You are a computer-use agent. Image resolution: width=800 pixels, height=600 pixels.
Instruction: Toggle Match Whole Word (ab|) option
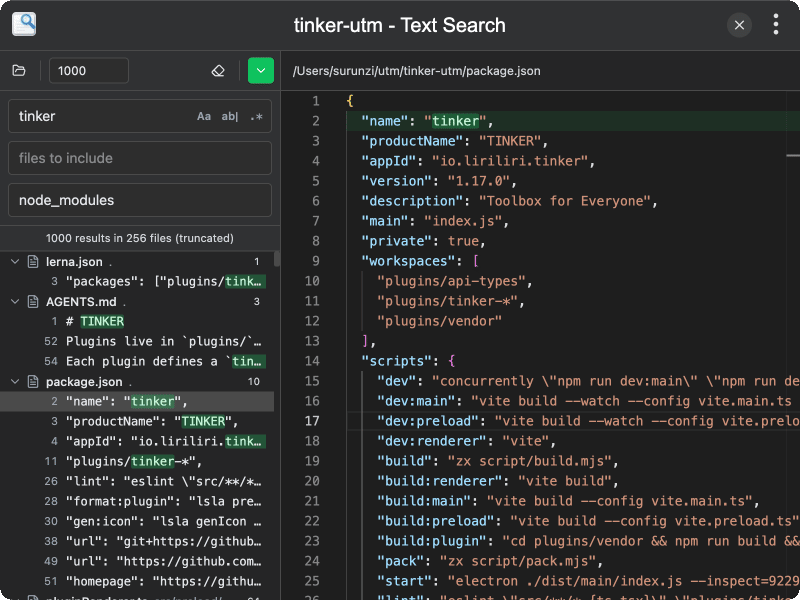[230, 116]
